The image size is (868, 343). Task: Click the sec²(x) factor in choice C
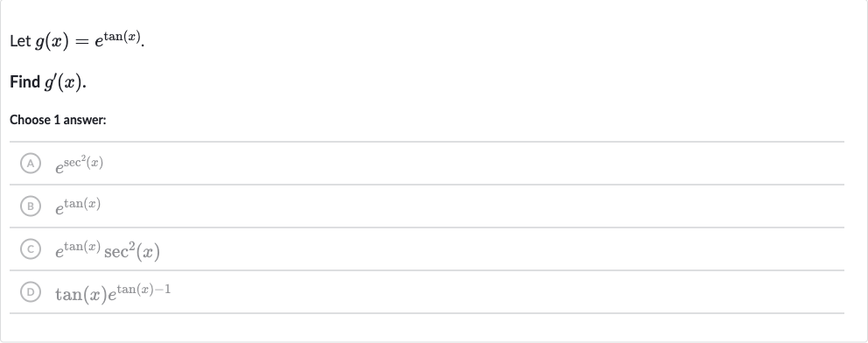tap(132, 251)
